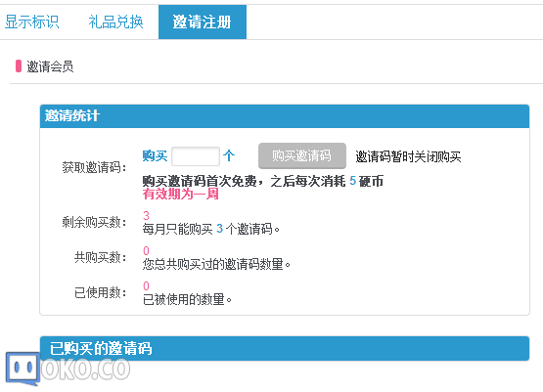
Task: Click the 邀请会员 section heading
Action: [x=50, y=66]
